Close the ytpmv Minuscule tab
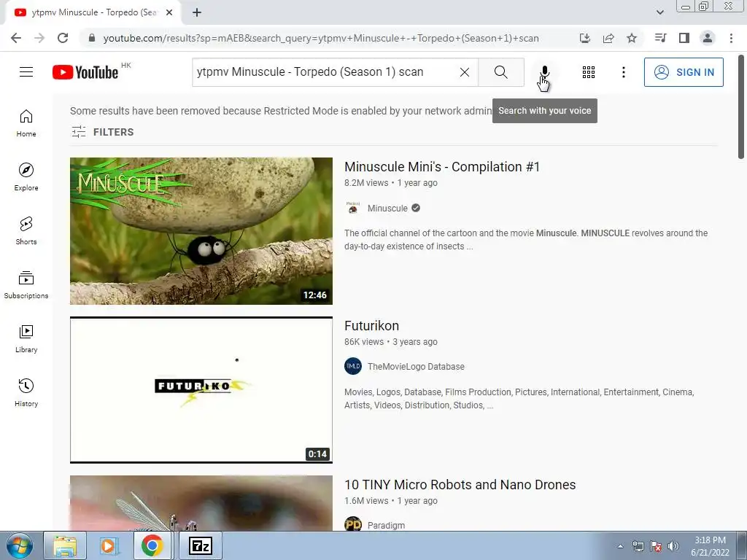Image resolution: width=747 pixels, height=560 pixels. click(169, 12)
